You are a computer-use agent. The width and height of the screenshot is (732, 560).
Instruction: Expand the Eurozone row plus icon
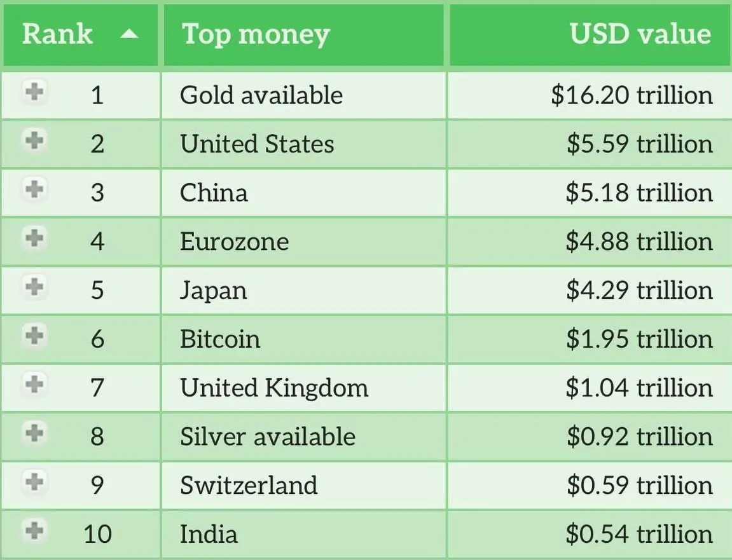pyautogui.click(x=34, y=238)
